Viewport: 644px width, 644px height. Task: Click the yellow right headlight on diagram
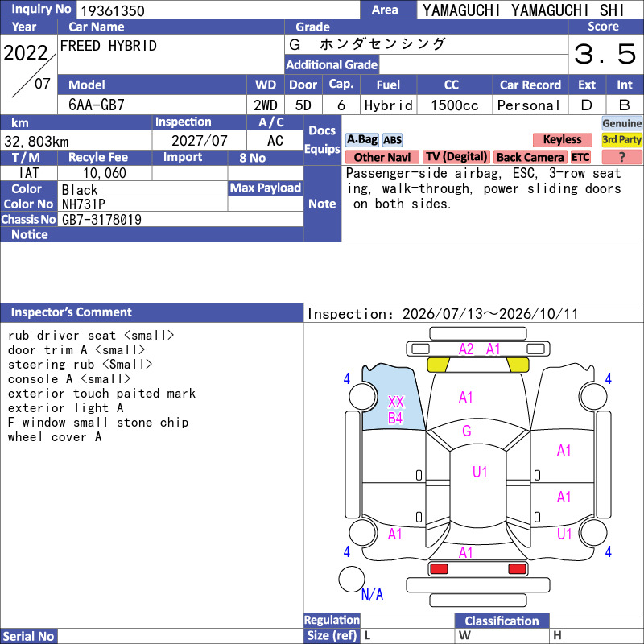(x=518, y=365)
